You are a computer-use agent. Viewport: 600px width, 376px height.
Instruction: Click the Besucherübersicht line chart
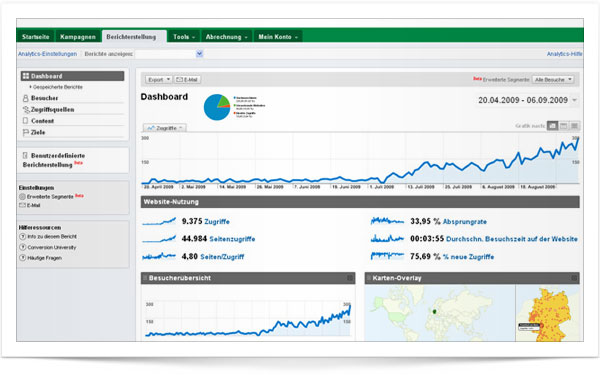pyautogui.click(x=248, y=319)
